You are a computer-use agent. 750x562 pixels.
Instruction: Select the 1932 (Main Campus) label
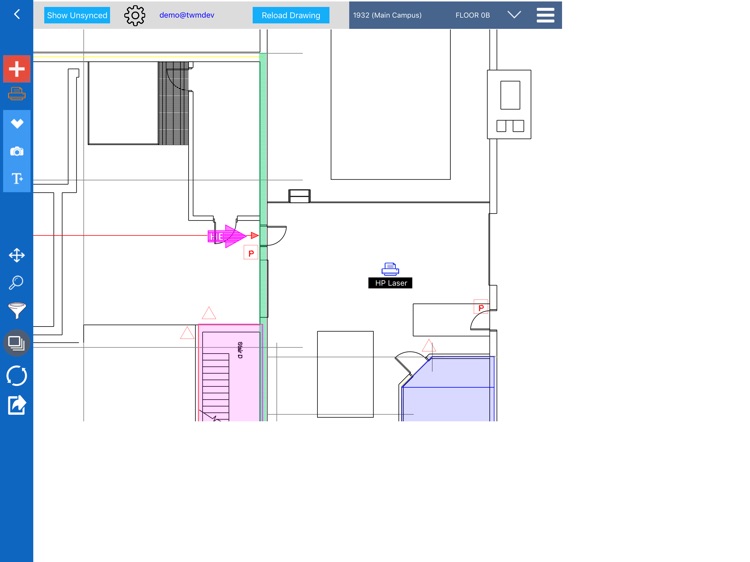(x=387, y=15)
